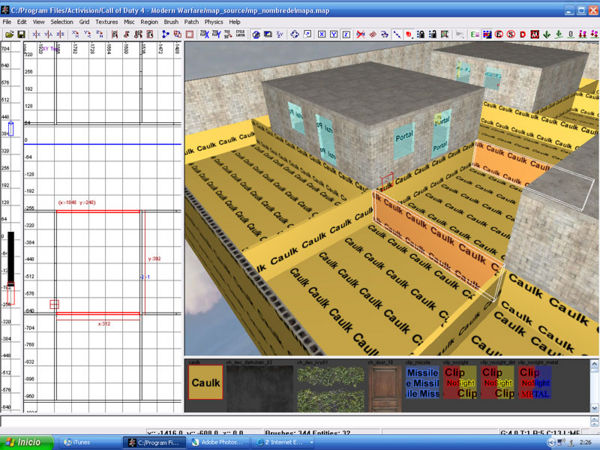Select the dark concrete texture thumbnail
Image resolution: width=600 pixels, height=450 pixels.
click(259, 388)
